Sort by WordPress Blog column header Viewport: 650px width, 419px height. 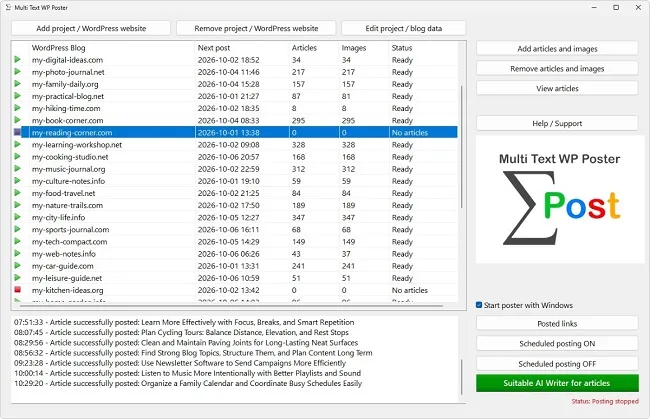(58, 48)
